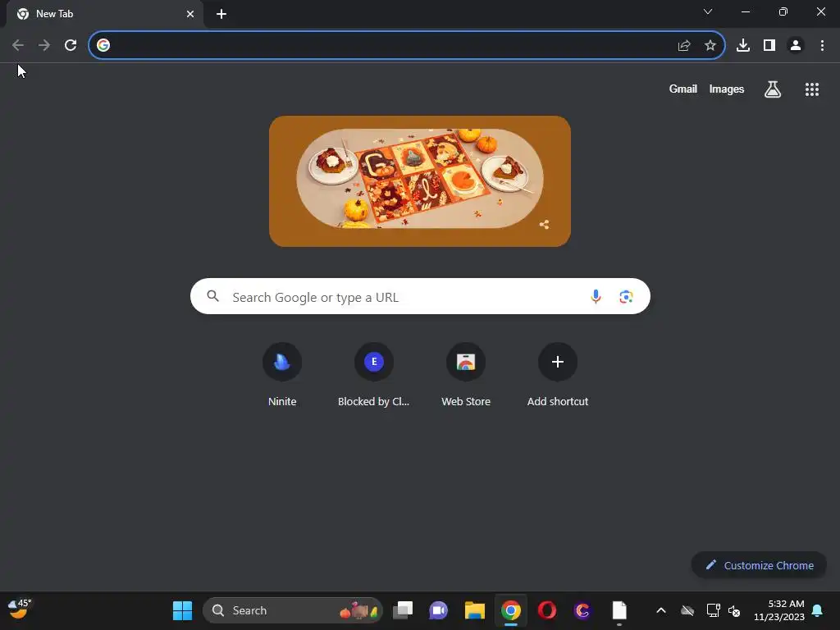
Task: Open the Teams Chat taskbar icon
Action: pos(439,610)
